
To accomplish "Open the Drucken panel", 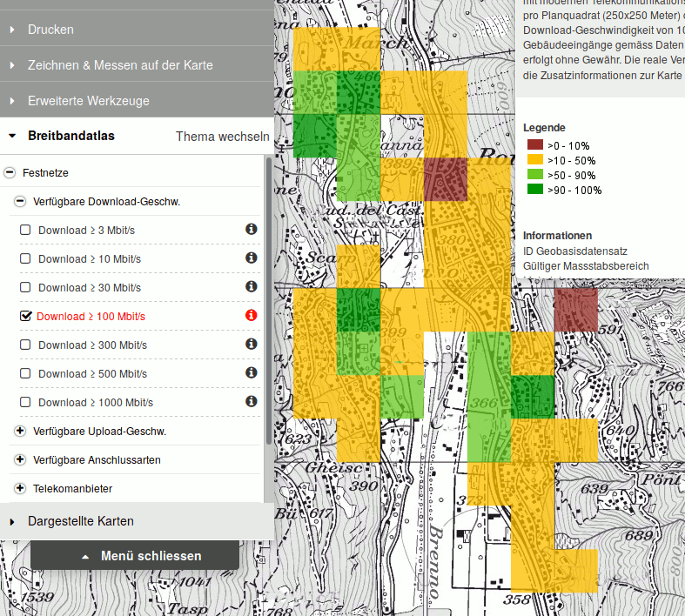I will tap(50, 30).
